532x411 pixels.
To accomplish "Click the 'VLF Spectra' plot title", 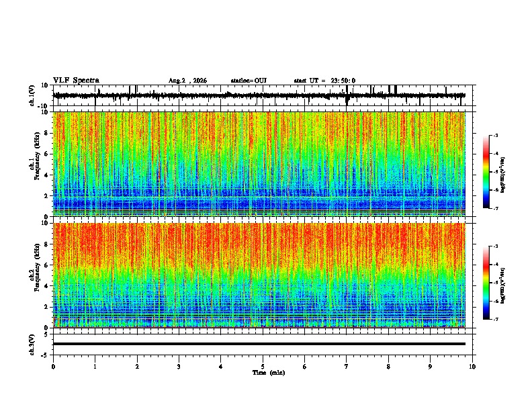I will [76, 81].
